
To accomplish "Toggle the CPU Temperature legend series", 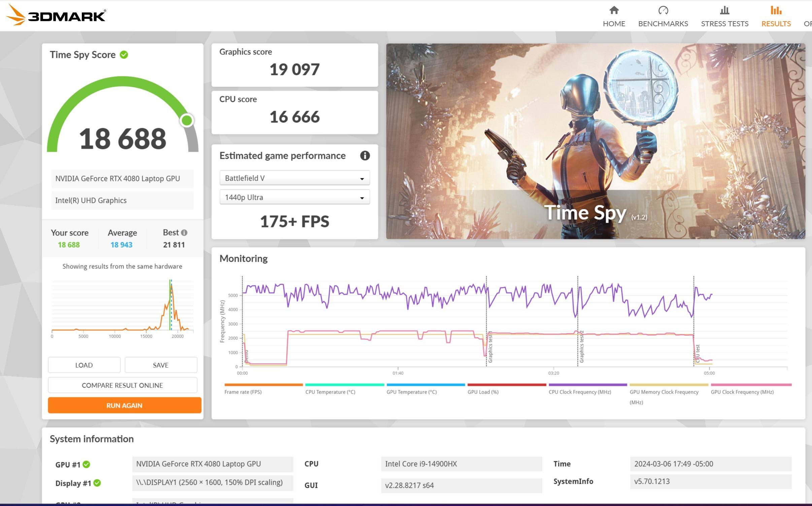I will point(330,392).
